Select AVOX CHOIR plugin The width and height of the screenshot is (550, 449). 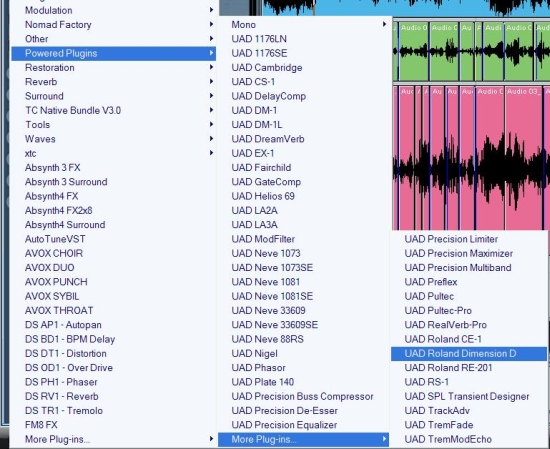tap(113, 254)
